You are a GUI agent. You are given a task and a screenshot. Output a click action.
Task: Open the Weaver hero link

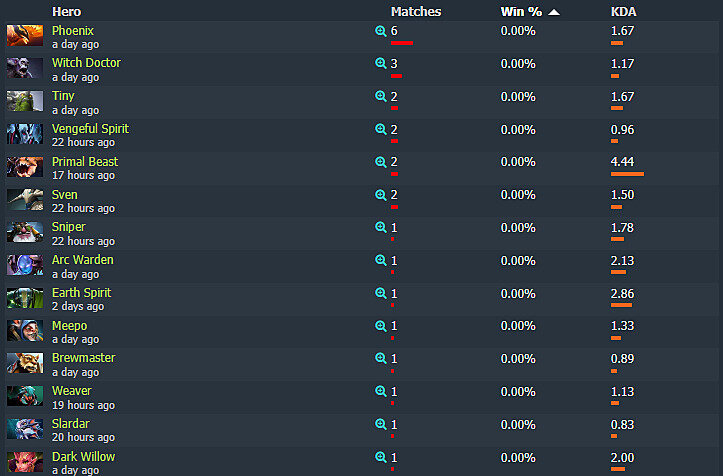tap(71, 391)
